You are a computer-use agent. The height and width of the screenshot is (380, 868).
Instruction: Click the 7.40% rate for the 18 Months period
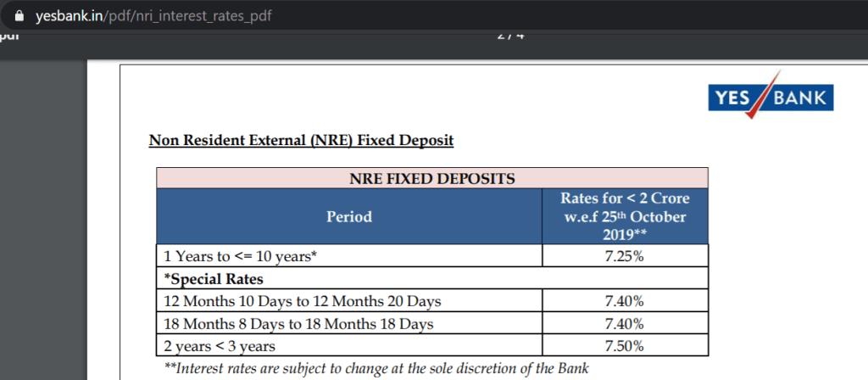(625, 323)
